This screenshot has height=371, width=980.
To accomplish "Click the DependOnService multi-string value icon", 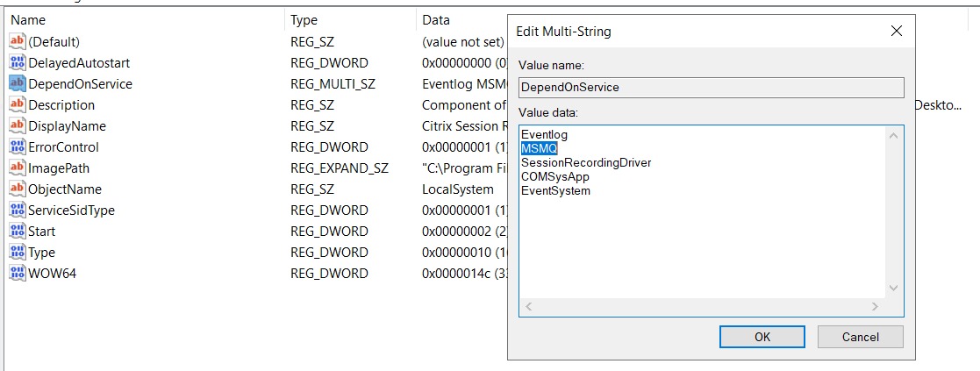I will [x=18, y=83].
